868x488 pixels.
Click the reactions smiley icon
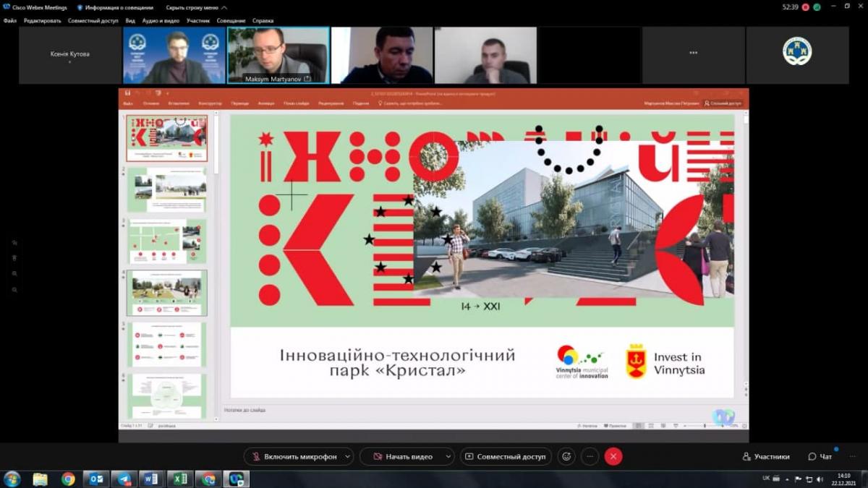pyautogui.click(x=566, y=456)
